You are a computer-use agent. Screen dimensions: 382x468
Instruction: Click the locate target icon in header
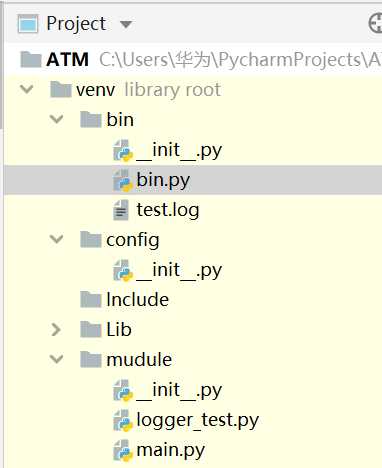coord(376,23)
